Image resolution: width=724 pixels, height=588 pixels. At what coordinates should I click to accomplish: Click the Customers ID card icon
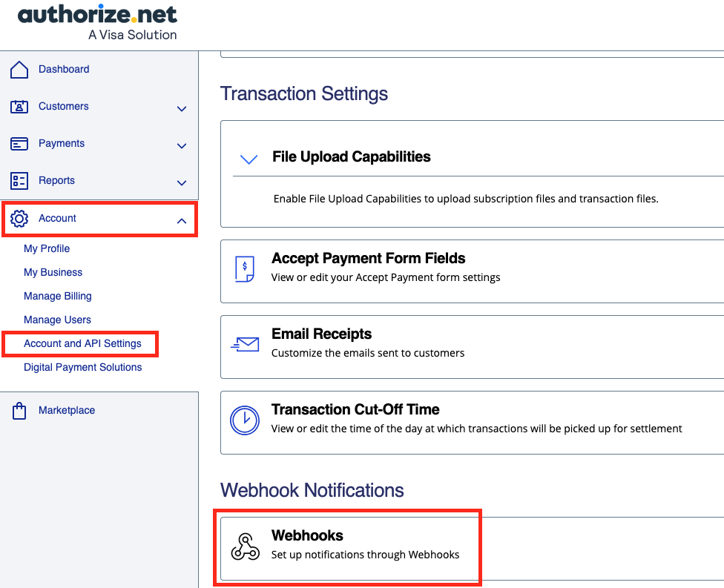tap(19, 107)
